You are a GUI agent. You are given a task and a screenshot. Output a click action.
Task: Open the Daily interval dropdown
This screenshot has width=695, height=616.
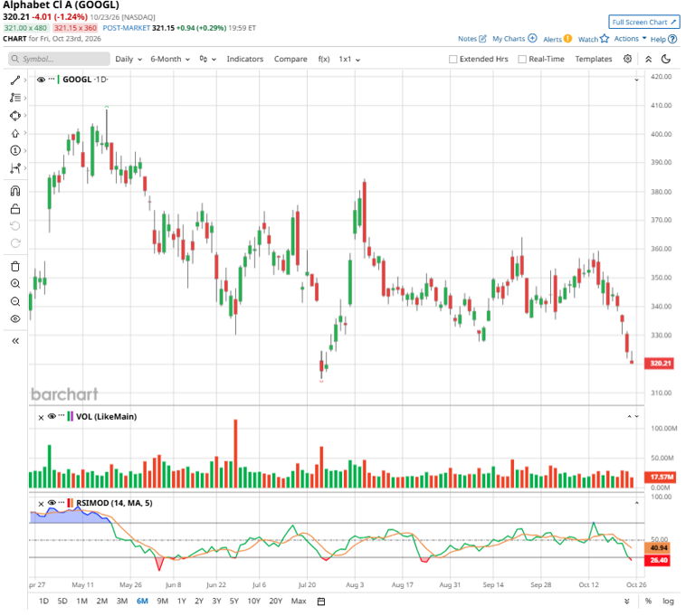click(x=129, y=59)
